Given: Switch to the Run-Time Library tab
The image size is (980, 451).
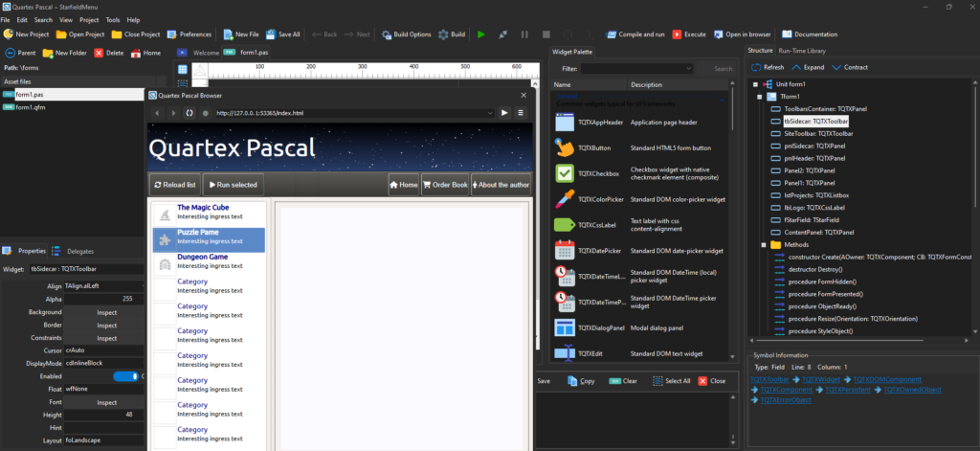Looking at the screenshot, I should (x=803, y=51).
